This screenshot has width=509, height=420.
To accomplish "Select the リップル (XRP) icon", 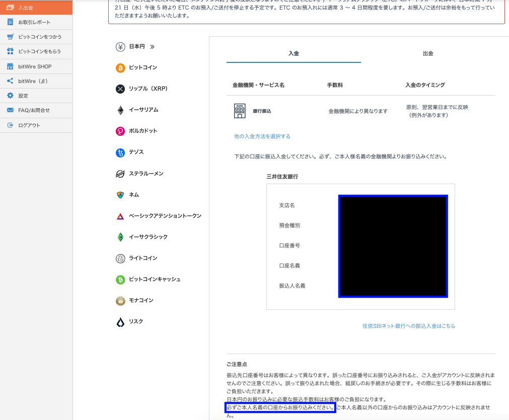I will click(x=120, y=89).
